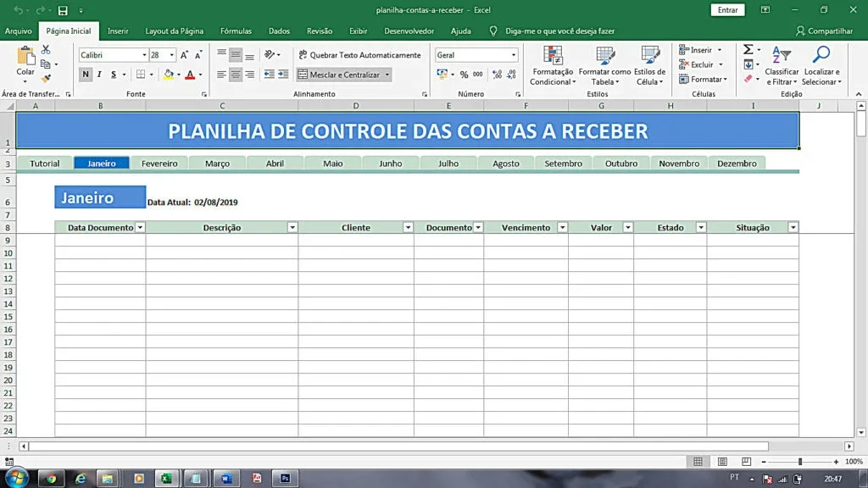The height and width of the screenshot is (488, 868).
Task: Click the Compartilhar button
Action: (824, 31)
